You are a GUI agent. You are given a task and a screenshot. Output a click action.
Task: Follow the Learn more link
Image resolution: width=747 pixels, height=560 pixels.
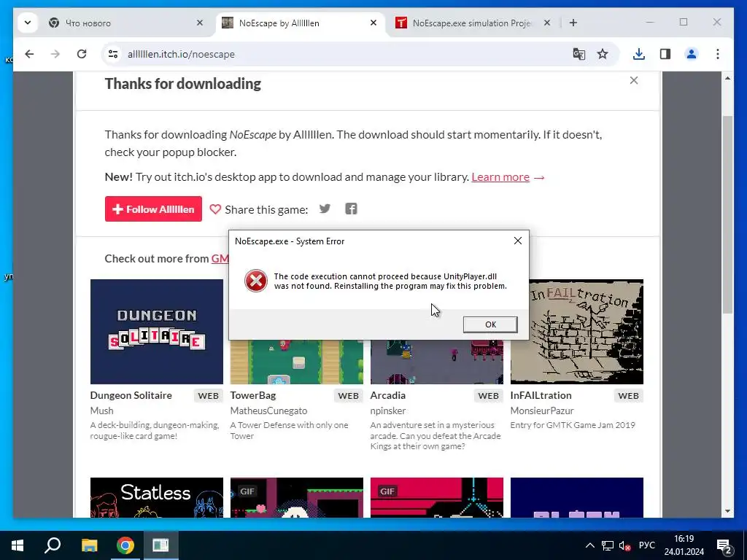[x=500, y=177]
